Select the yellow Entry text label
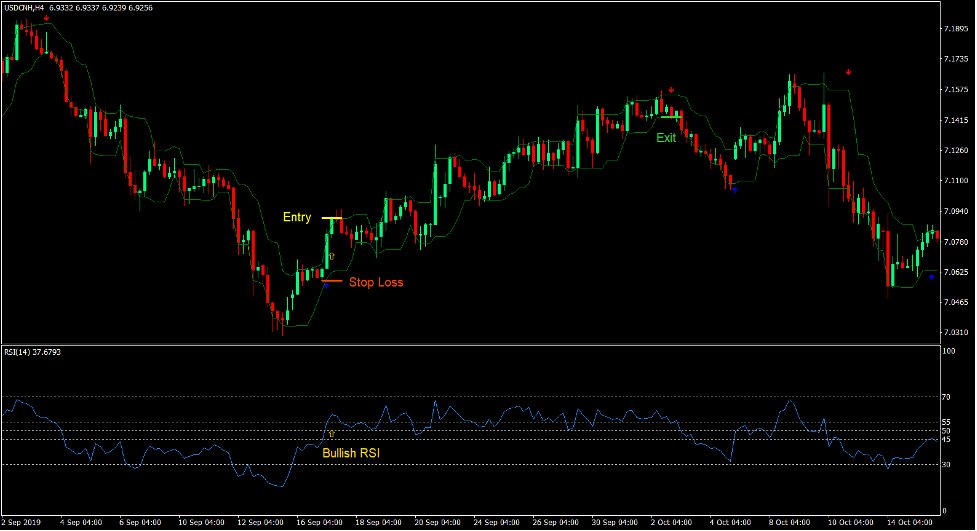Viewport: 977px width, 531px height. [297, 217]
